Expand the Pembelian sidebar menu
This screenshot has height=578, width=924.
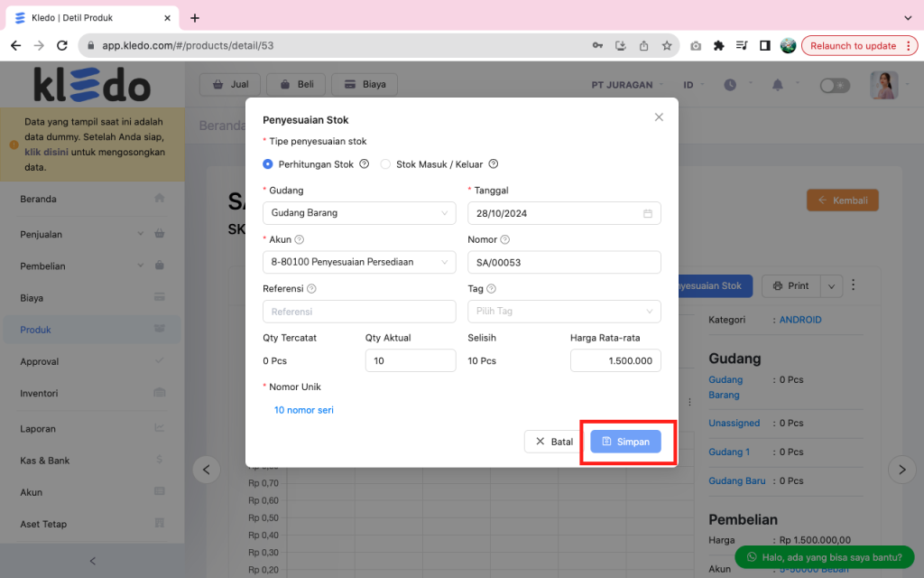pos(93,266)
